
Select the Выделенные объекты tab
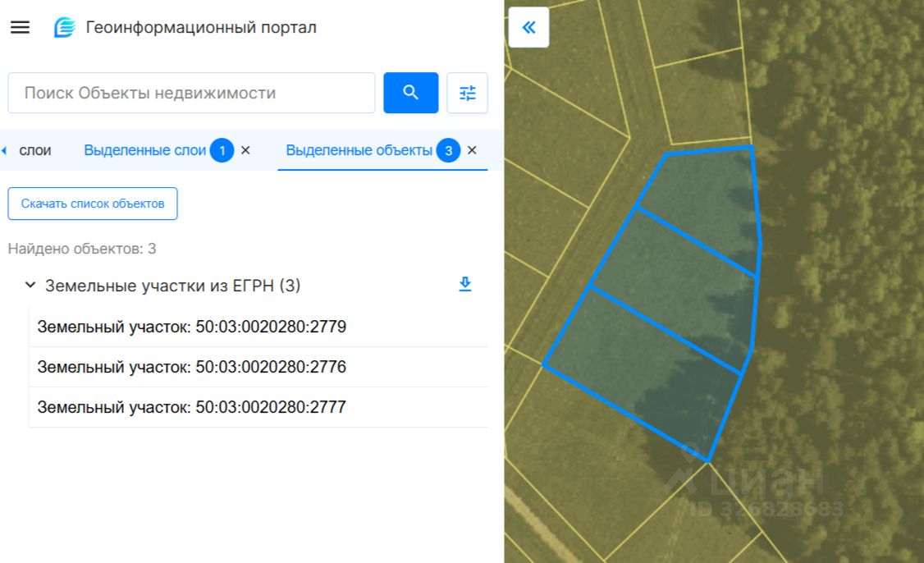click(359, 150)
